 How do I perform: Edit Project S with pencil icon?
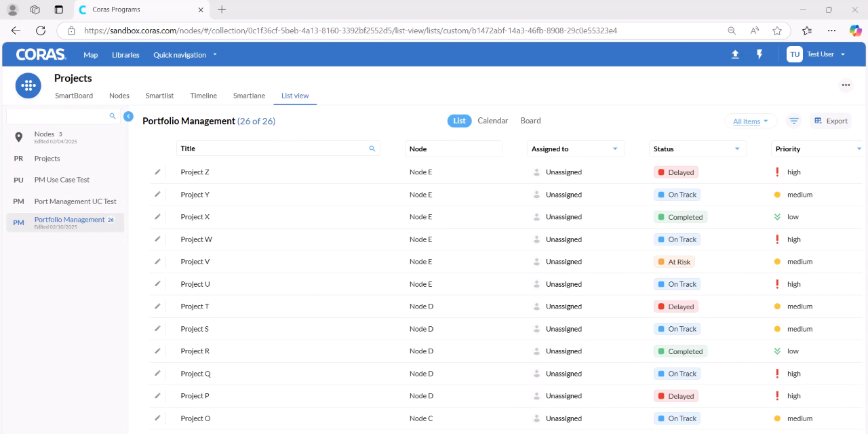pyautogui.click(x=157, y=328)
